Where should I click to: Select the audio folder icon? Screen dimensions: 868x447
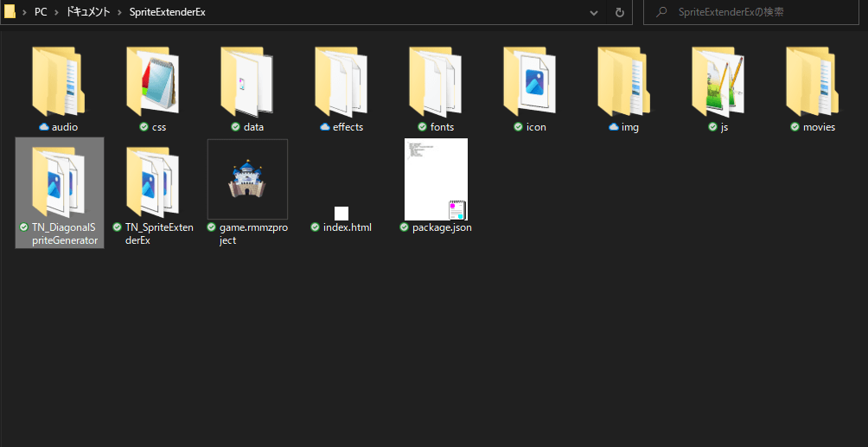coord(59,81)
